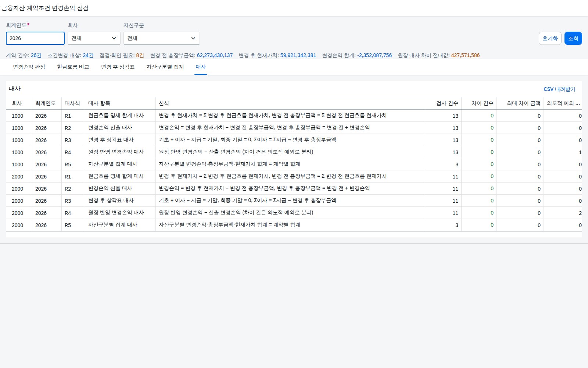The height and width of the screenshot is (368, 588).
Task: Select company 1000 row R3 대사식 cell
Action: coord(73,140)
